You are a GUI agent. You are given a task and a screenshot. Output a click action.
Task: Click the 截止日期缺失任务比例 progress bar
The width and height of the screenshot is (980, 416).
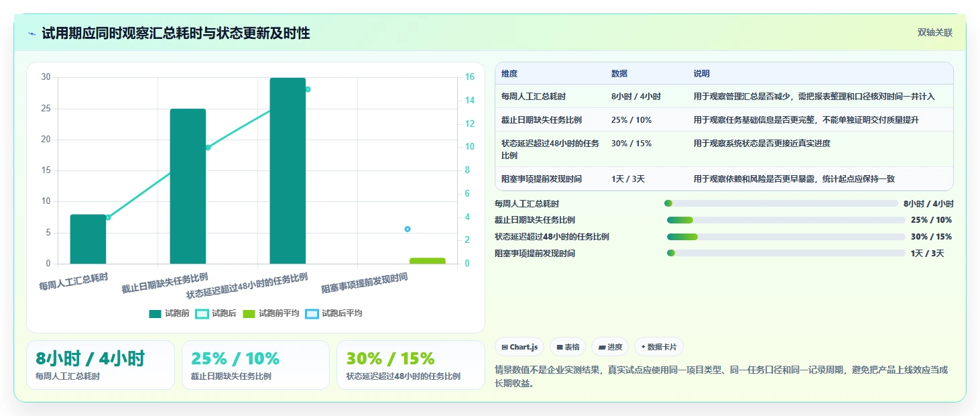click(x=786, y=220)
